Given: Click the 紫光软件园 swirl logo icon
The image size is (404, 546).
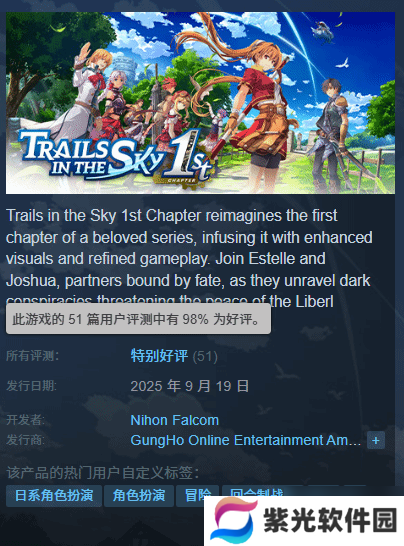Looking at the screenshot, I should 234,520.
